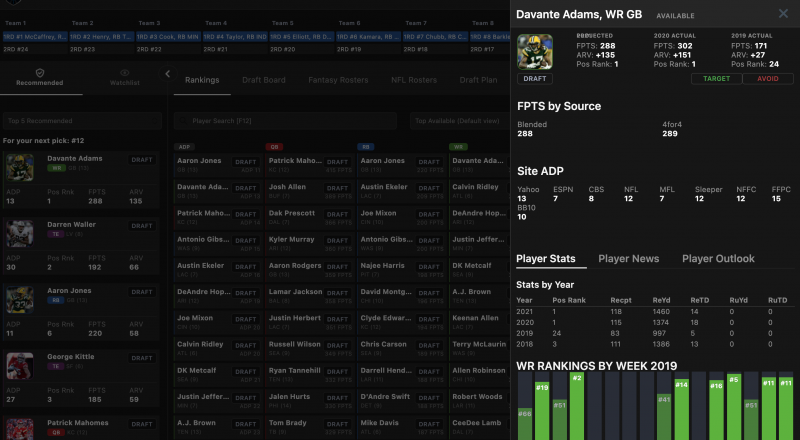
Task: Click the week bar ranked #19
Action: [542, 411]
